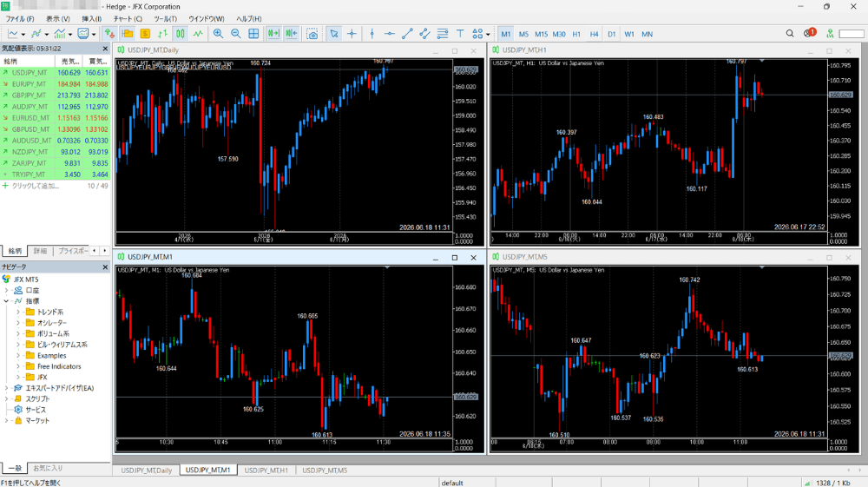Screen dimensions: 868x487
Task: Switch to USDJPY_MT,M5 chart tab
Action: 325,470
